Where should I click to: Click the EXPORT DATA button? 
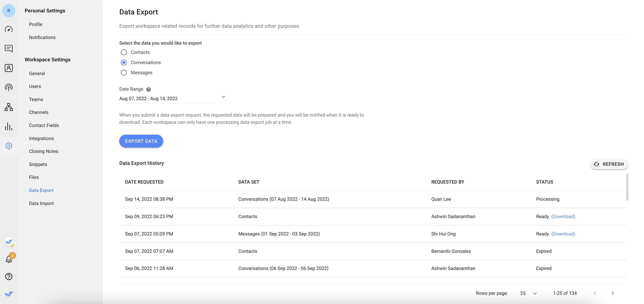pos(141,141)
